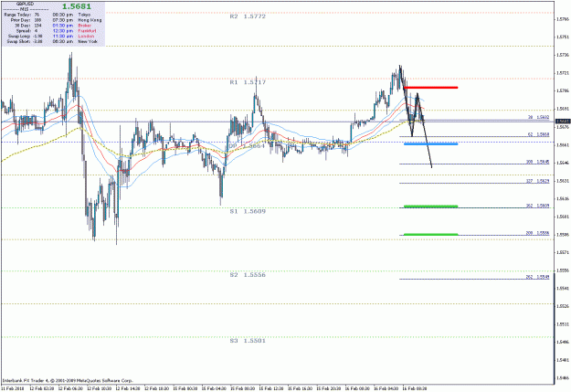
Task: Click the S1 1.5609 support label
Action: click(248, 211)
